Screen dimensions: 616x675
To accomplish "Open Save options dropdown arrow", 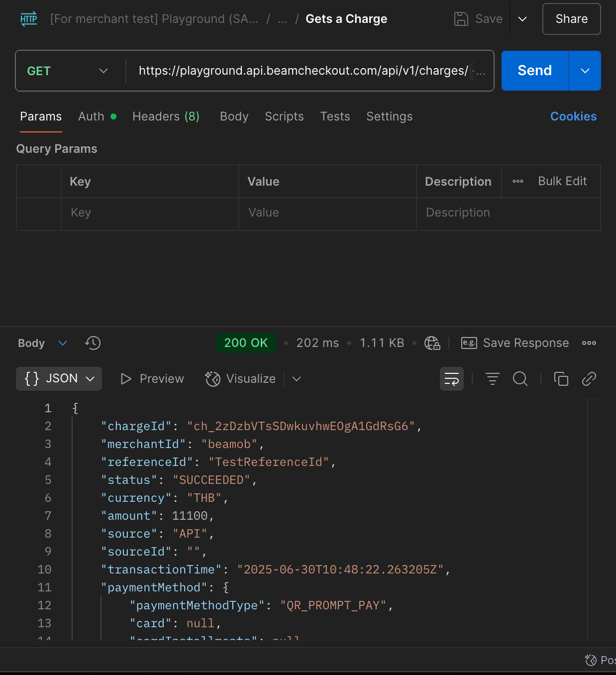I will pos(522,19).
